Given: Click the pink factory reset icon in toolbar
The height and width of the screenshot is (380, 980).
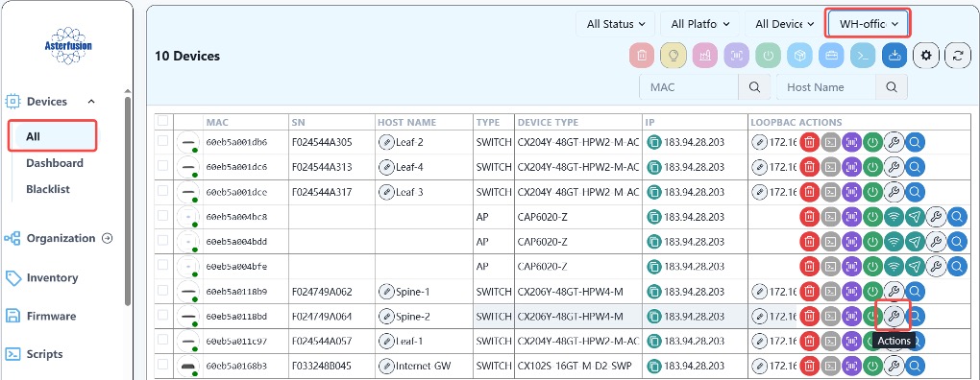Looking at the screenshot, I should [705, 56].
